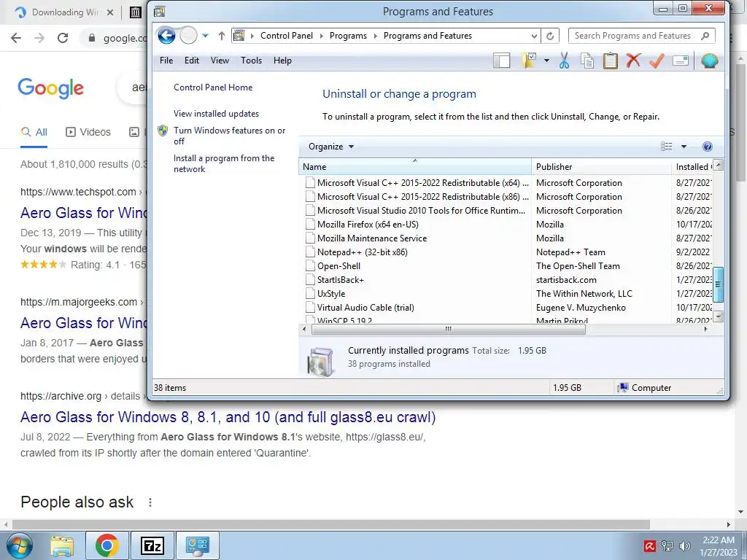Expand the view options dropdown arrow
Image resolution: width=747 pixels, height=560 pixels.
(x=684, y=146)
